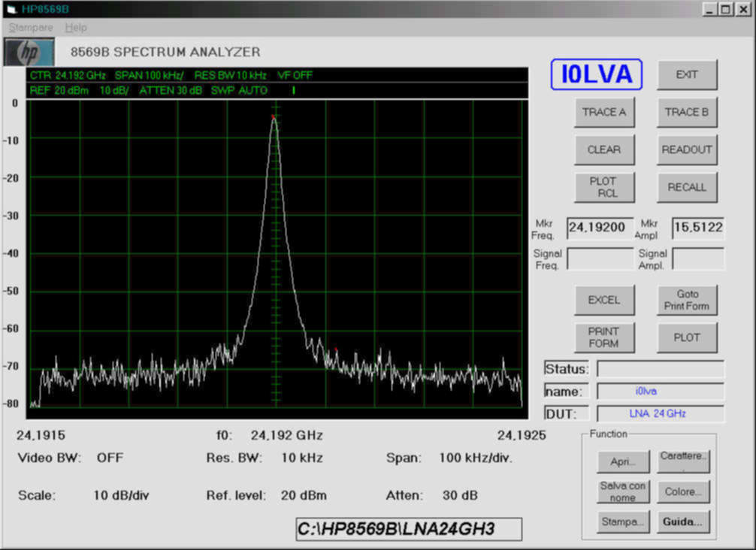Click the 'CTR 24.192 GHz' readout text
The height and width of the screenshot is (550, 756).
(x=68, y=75)
